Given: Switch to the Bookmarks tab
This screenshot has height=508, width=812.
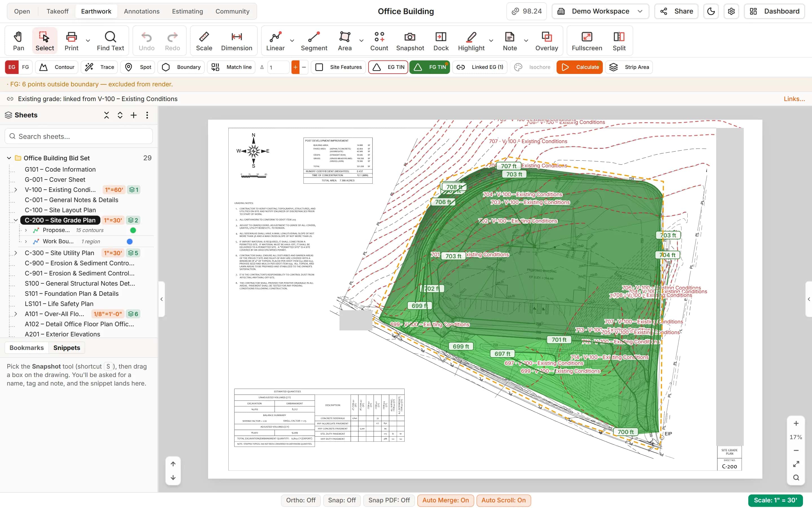Looking at the screenshot, I should point(27,348).
